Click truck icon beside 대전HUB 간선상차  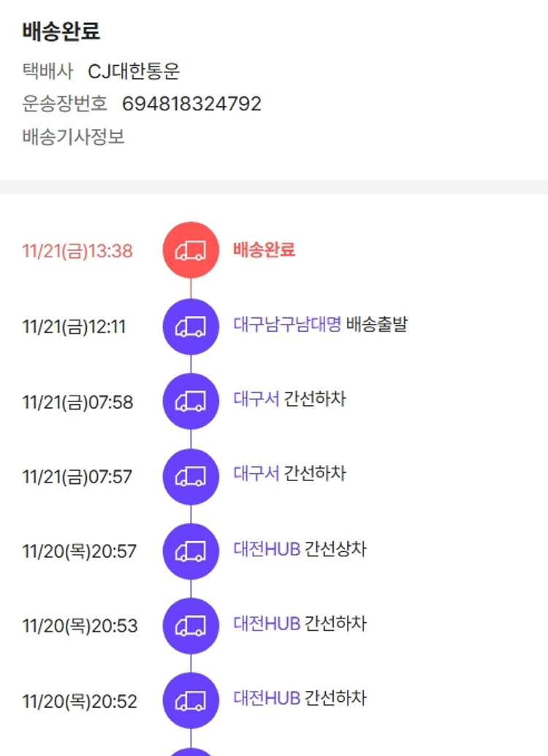tap(191, 551)
